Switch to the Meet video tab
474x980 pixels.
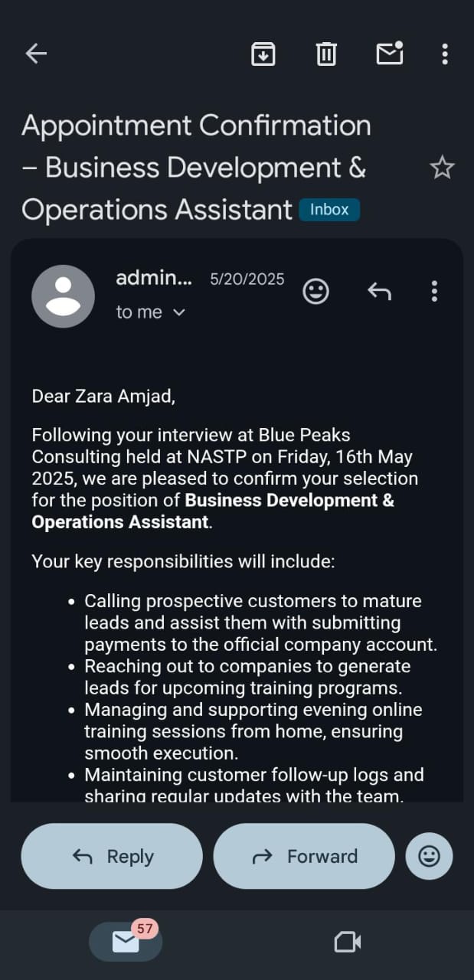coord(348,942)
